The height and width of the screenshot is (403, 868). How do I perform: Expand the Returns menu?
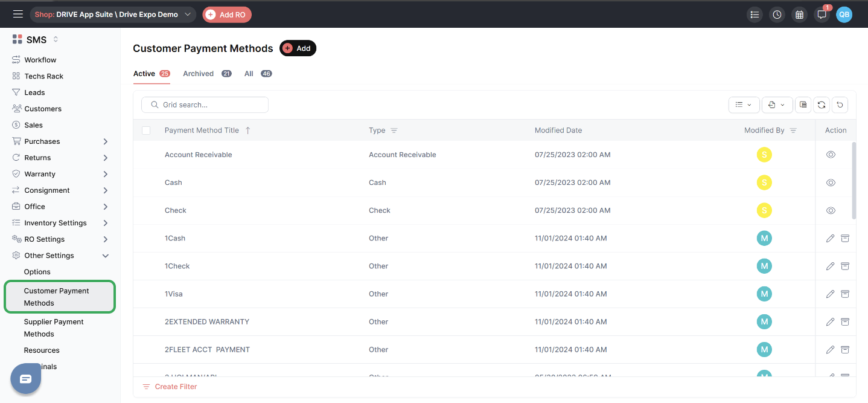106,158
